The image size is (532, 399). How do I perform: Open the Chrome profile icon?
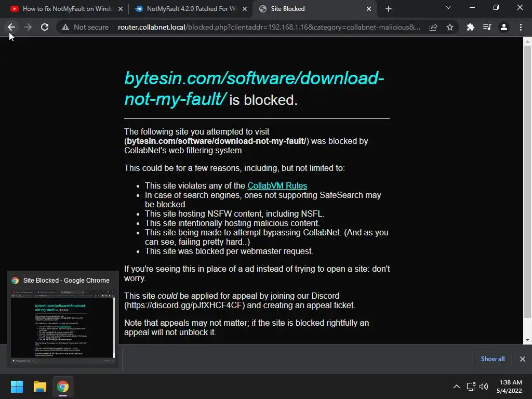click(x=504, y=27)
